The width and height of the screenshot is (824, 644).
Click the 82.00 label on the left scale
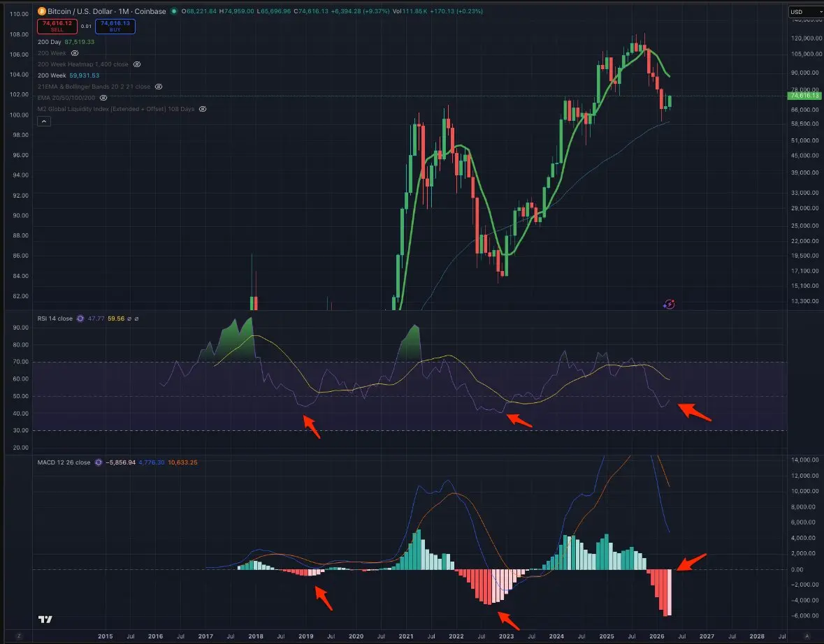pyautogui.click(x=20, y=295)
